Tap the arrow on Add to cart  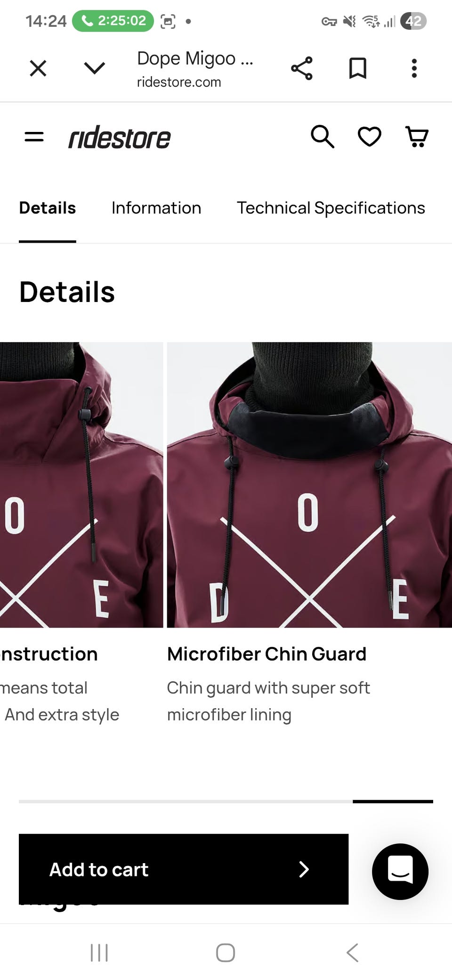pyautogui.click(x=304, y=869)
